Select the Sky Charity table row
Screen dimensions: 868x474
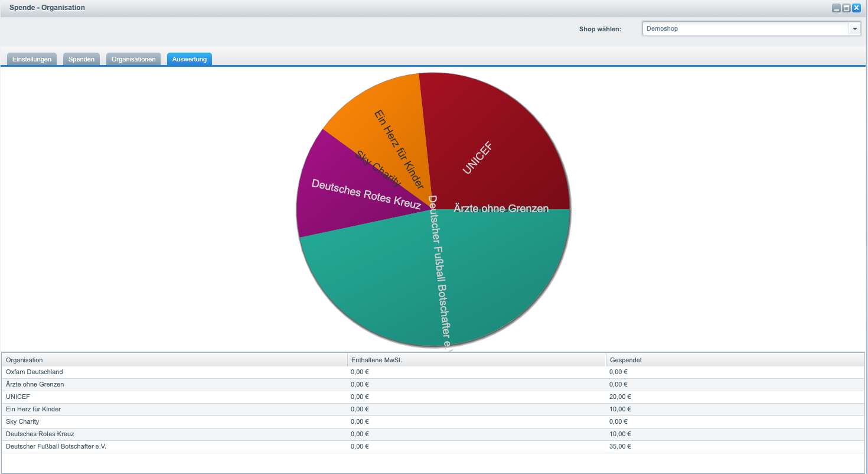click(433, 422)
